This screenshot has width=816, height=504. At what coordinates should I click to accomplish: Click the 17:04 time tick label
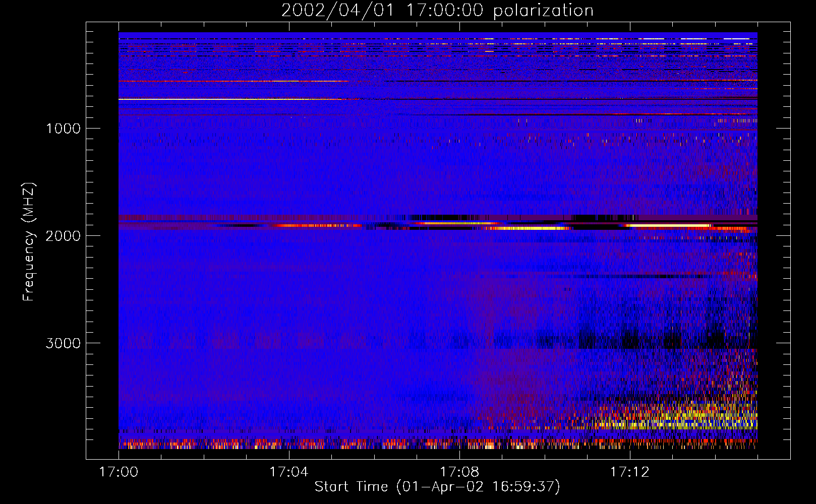288,472
